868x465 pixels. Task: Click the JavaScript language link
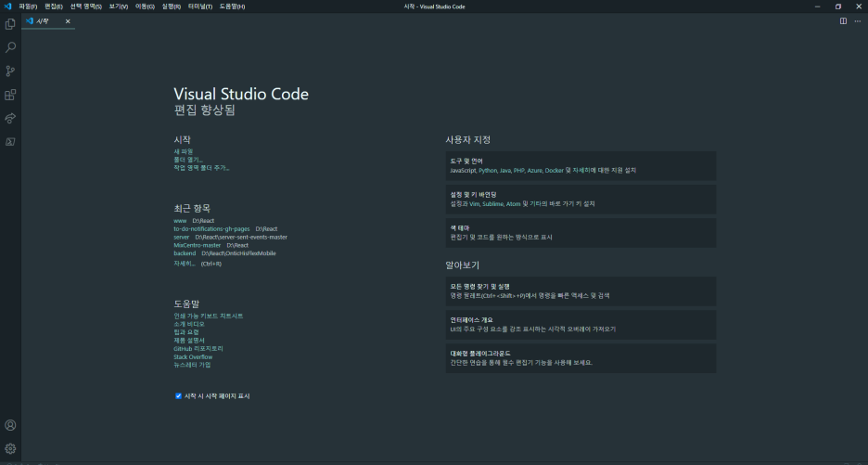tap(464, 171)
